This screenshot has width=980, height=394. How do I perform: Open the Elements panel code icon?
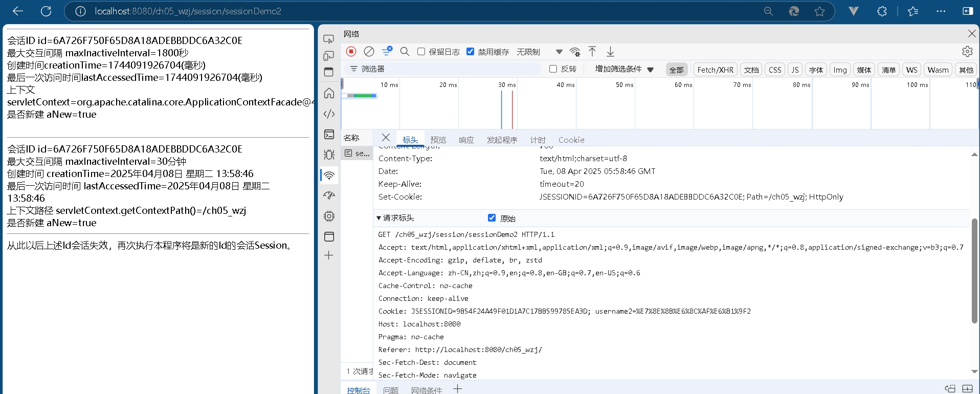coord(329,114)
